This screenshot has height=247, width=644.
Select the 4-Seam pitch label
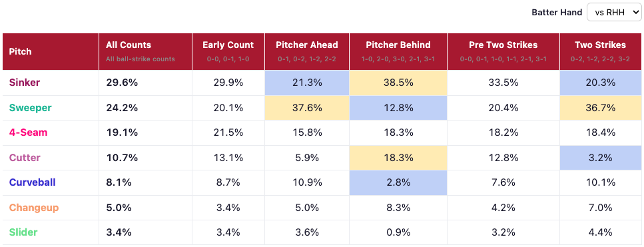tap(28, 132)
